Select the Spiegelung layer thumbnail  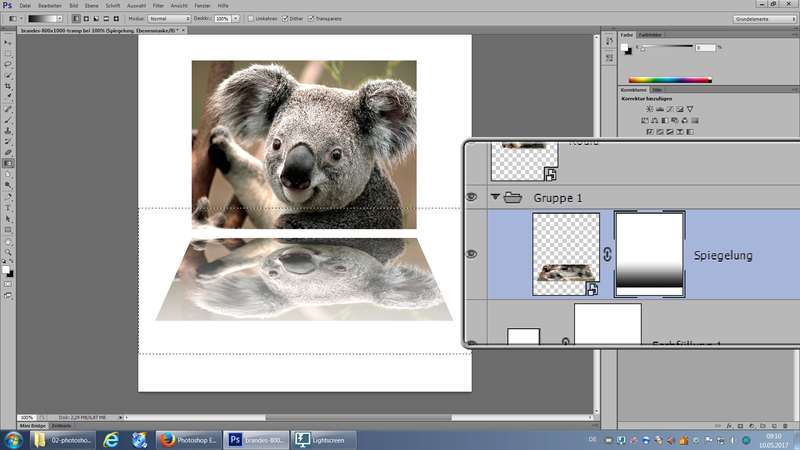point(566,254)
